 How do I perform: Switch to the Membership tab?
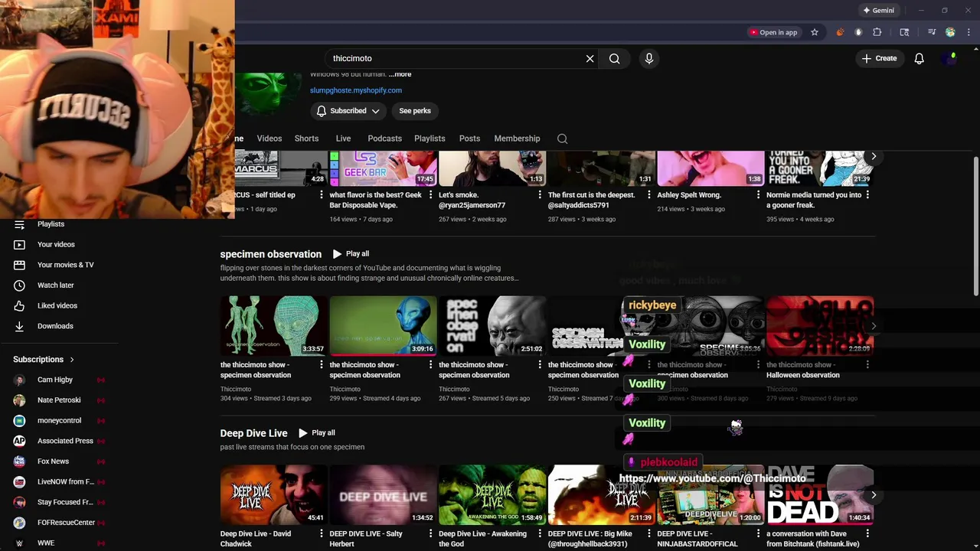[517, 139]
